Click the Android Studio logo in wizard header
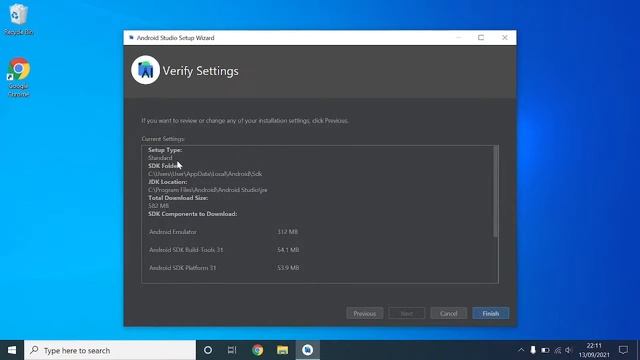640x360 pixels. tap(145, 70)
